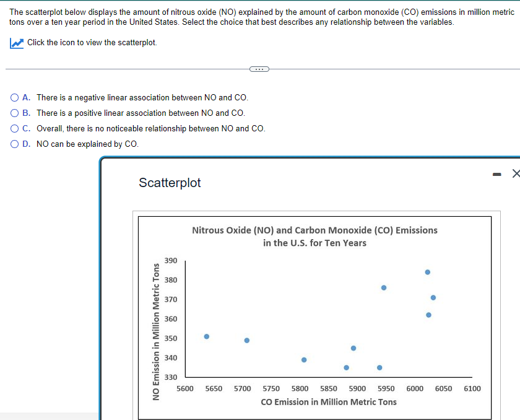Click the Scatterplot window title
This screenshot has width=520, height=420.
coord(170,183)
